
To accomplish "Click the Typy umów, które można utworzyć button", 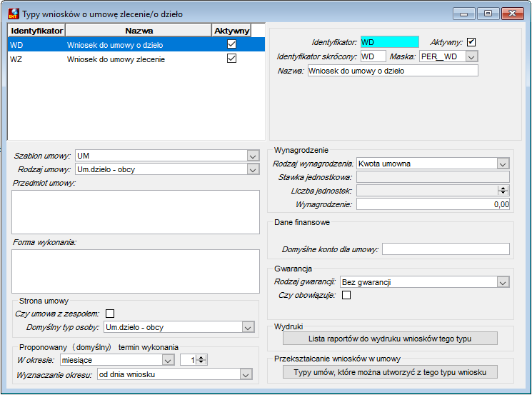I will point(390,372).
